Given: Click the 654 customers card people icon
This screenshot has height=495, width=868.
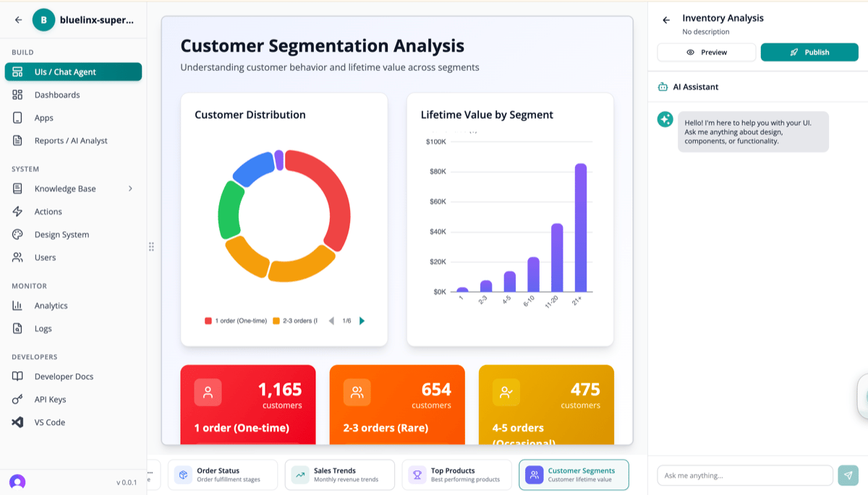Looking at the screenshot, I should (x=357, y=392).
